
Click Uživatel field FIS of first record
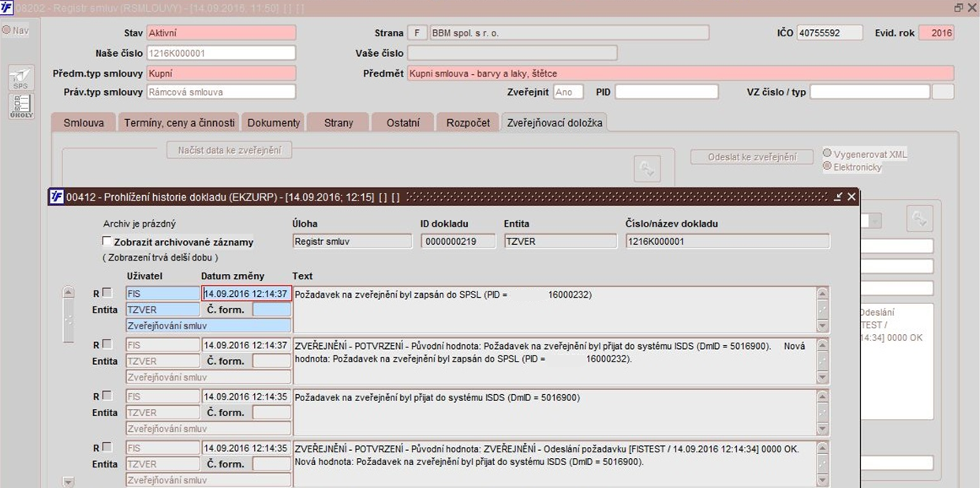[163, 294]
